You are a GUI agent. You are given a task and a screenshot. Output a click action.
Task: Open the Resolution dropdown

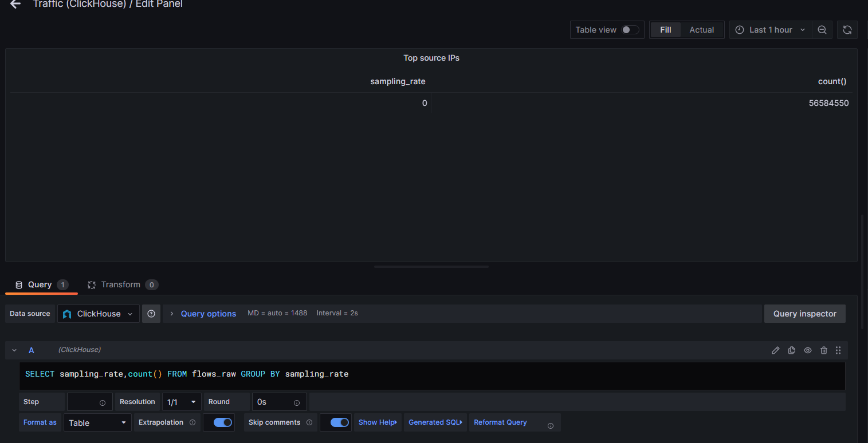[181, 401]
